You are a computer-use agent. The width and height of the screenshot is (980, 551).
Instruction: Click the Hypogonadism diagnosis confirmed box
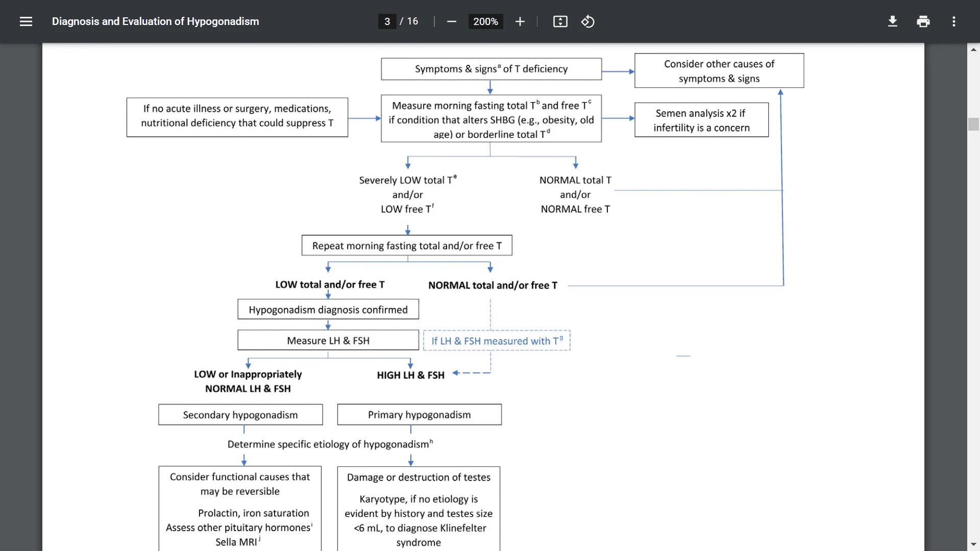coord(328,310)
